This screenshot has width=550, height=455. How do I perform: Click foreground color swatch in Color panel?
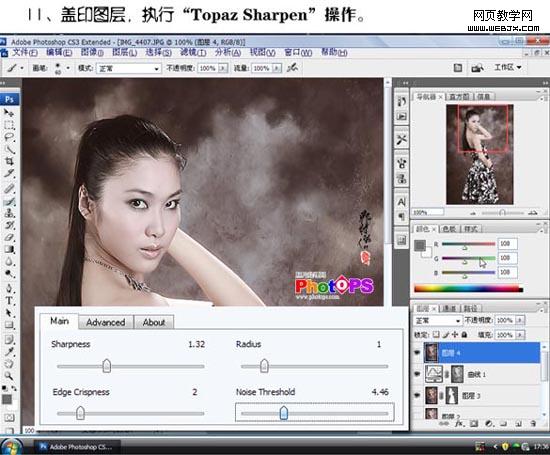click(420, 246)
